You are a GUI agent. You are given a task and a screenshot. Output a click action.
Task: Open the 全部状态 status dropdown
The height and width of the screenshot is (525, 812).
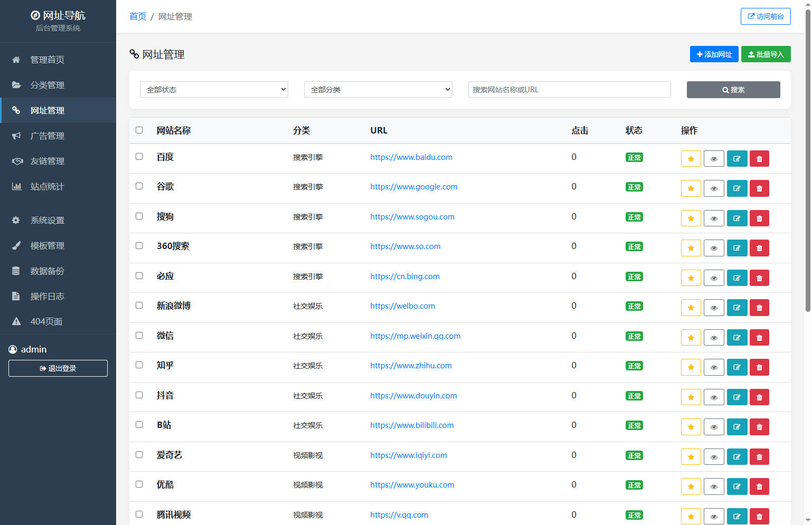tap(214, 90)
